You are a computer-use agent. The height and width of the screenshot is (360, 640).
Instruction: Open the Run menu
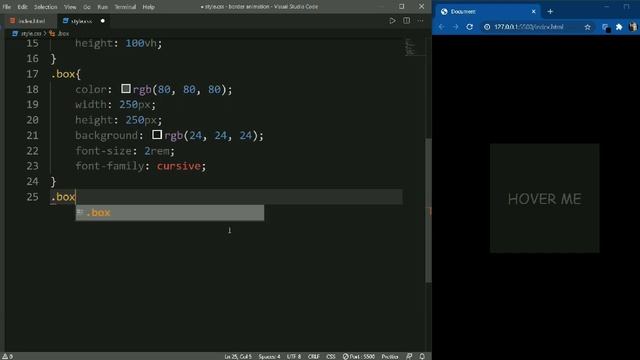click(102, 7)
